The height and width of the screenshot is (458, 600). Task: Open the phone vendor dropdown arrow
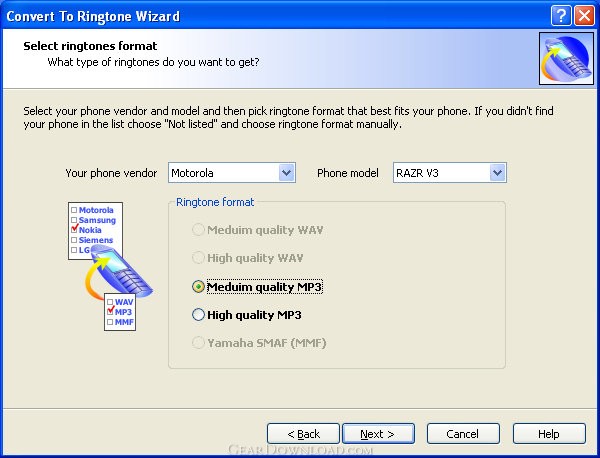pos(287,173)
